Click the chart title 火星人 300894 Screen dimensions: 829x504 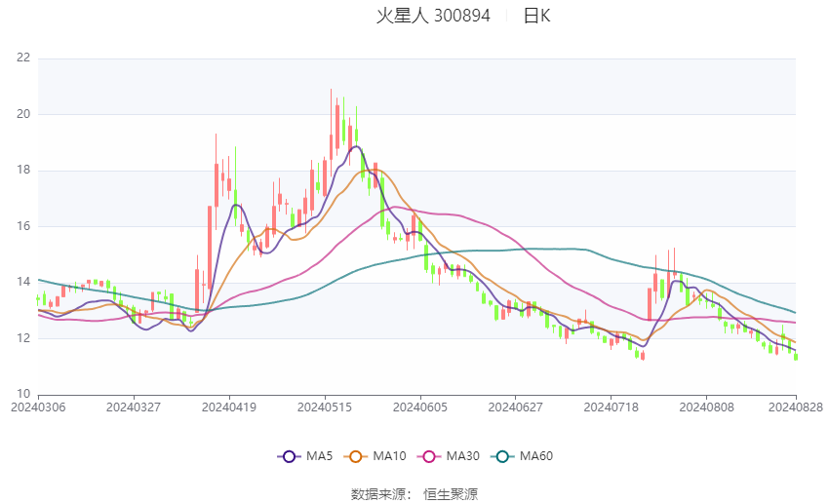click(433, 16)
